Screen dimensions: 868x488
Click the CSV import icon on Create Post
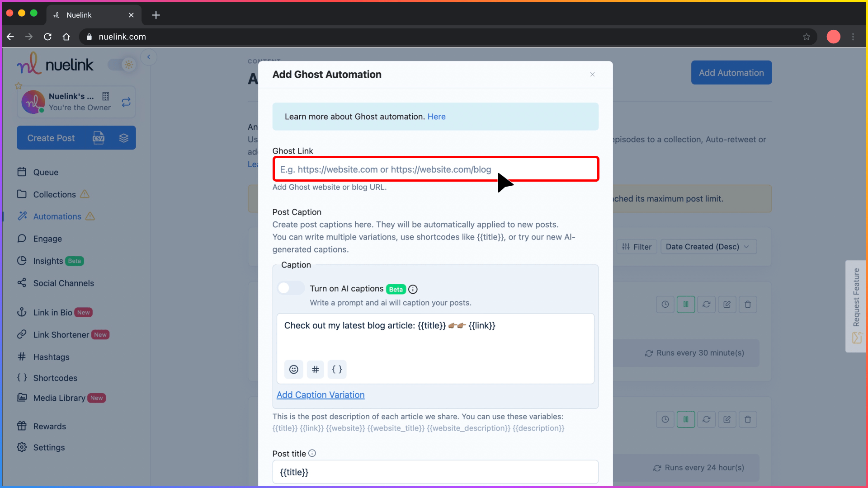pos(99,138)
